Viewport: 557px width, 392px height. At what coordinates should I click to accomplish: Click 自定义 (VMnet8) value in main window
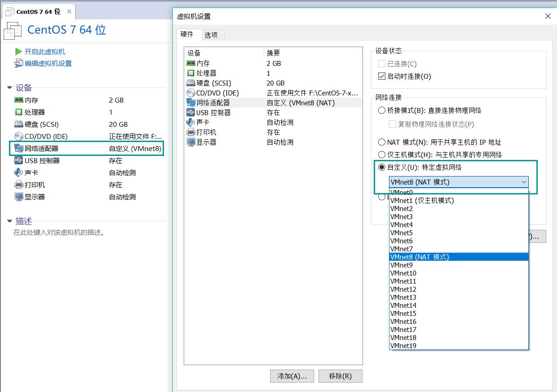[135, 148]
